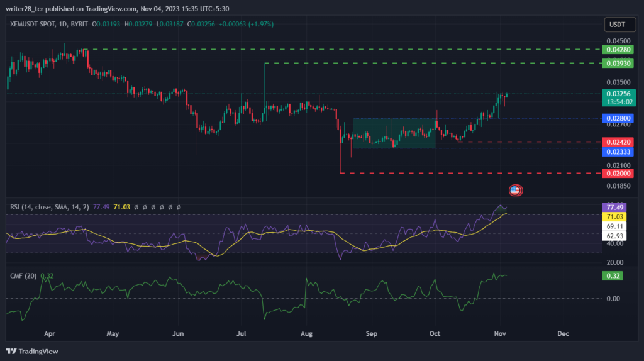Click the Sep label on time axis
The height and width of the screenshot is (361, 644).
tap(371, 333)
